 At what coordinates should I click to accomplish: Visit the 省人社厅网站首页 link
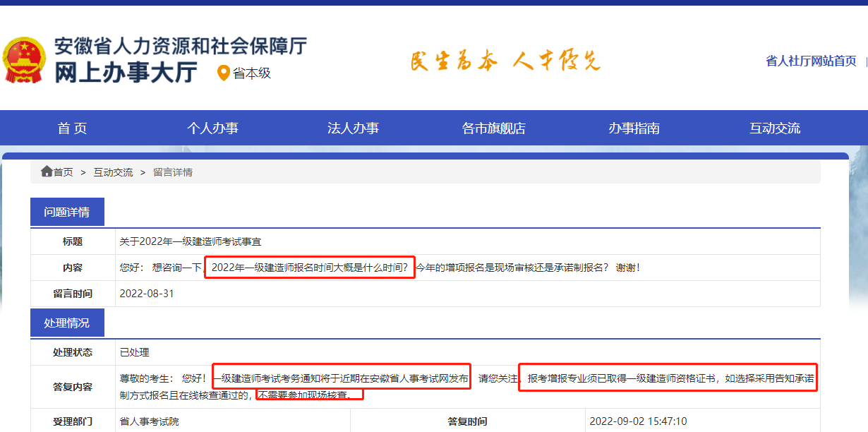tap(811, 61)
